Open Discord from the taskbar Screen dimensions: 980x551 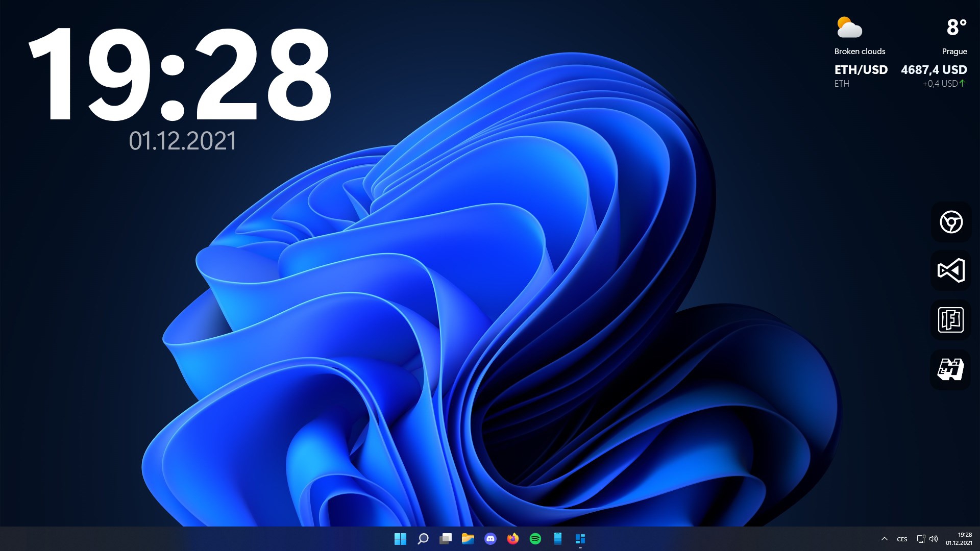click(x=491, y=538)
